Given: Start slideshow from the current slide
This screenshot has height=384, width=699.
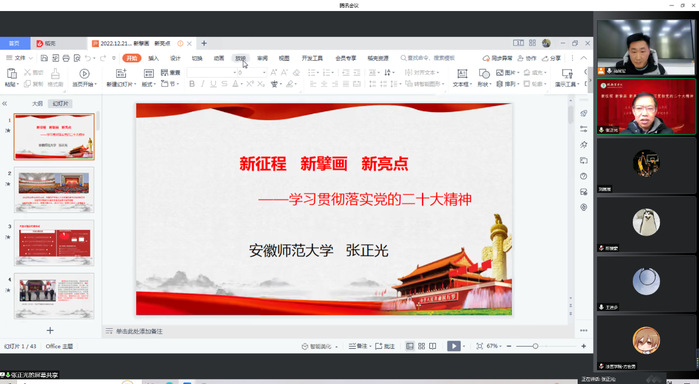Looking at the screenshot, I should tap(84, 73).
